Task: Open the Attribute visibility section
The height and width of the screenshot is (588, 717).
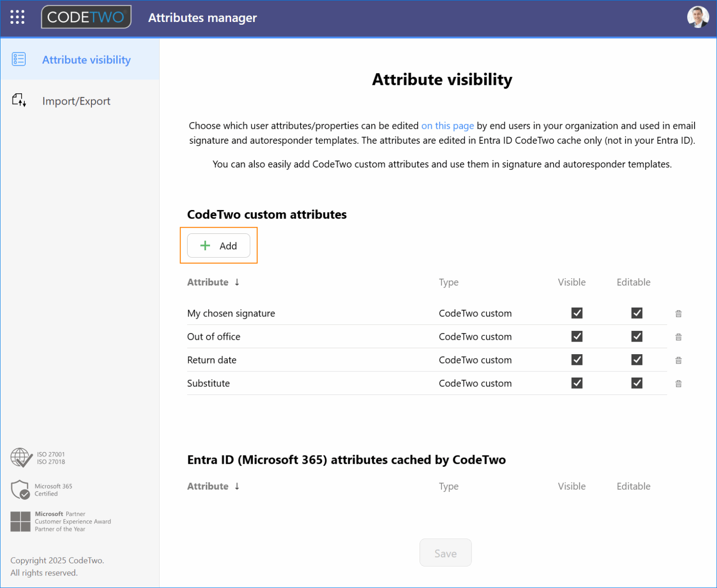Action: [x=86, y=60]
